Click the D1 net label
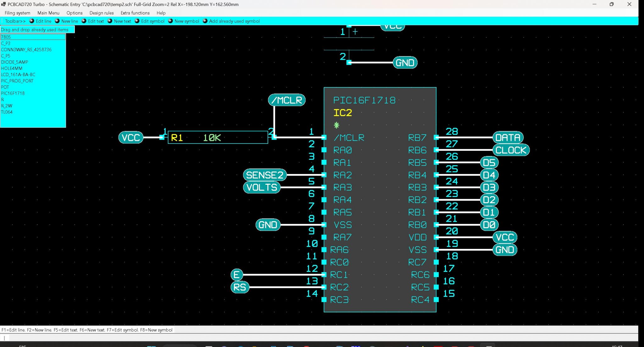The height and width of the screenshot is (347, 644). (489, 212)
